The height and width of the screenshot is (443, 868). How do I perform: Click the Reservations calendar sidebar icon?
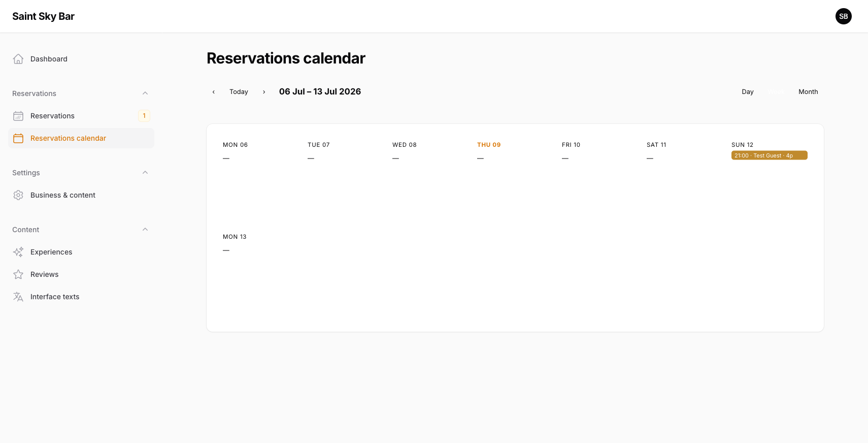[x=18, y=138]
